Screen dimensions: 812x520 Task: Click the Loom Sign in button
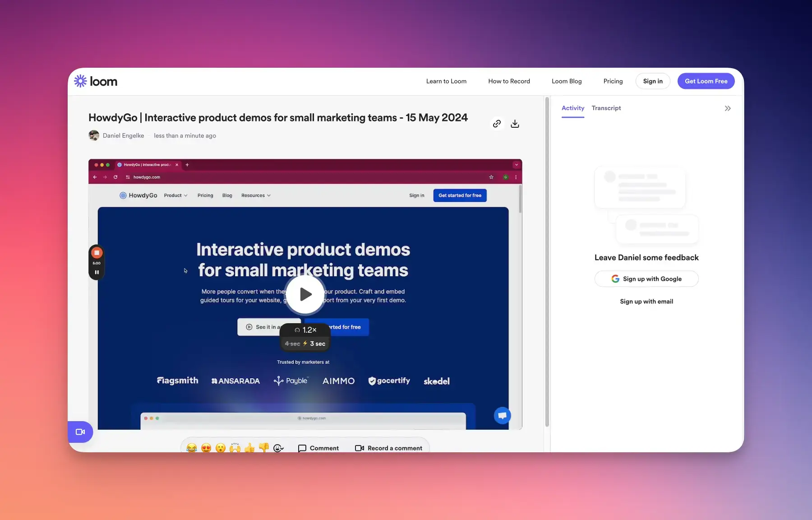[653, 81]
